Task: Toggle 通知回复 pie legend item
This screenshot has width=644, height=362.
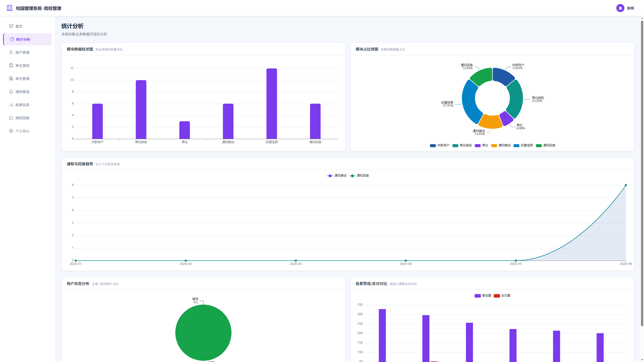Action: (x=545, y=145)
